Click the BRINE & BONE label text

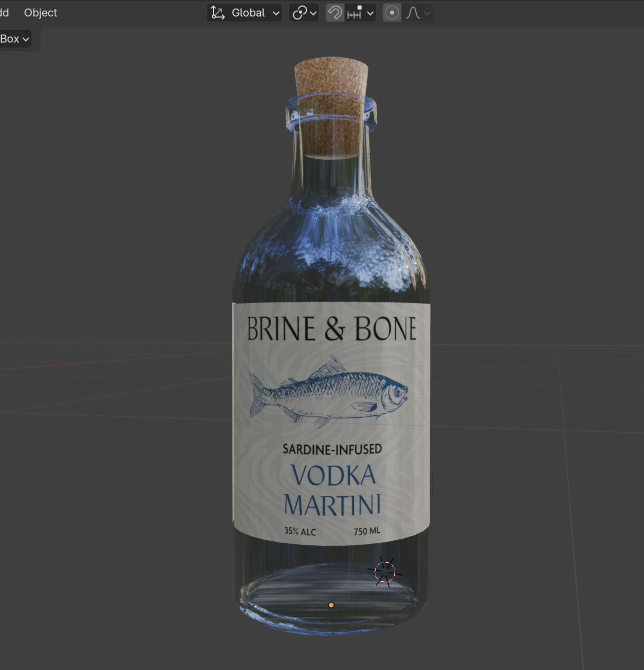click(x=332, y=328)
